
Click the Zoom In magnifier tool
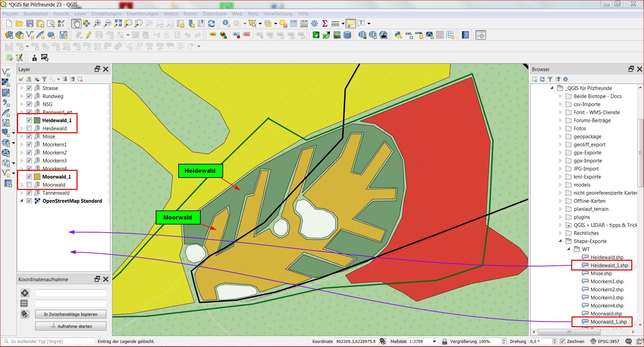pos(97,23)
